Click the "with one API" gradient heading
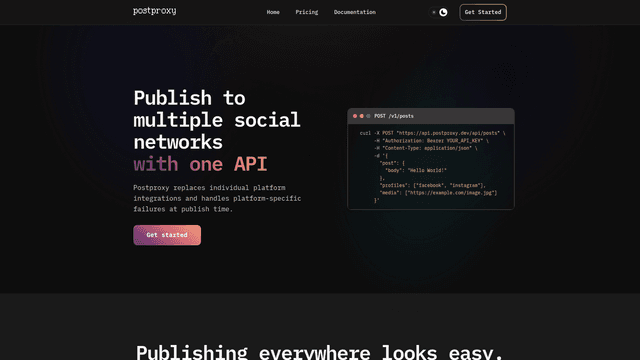Viewport: 640px width, 360px height. pos(200,164)
